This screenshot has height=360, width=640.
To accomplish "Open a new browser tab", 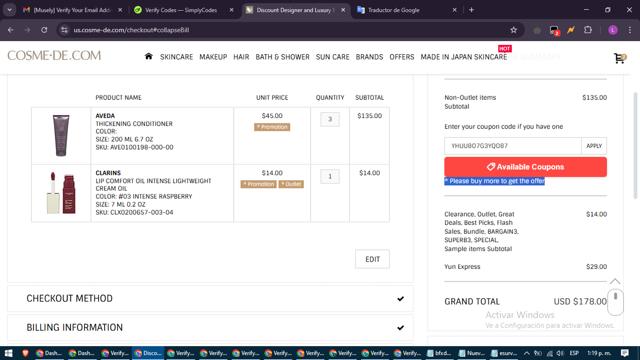I will pos(471,10).
